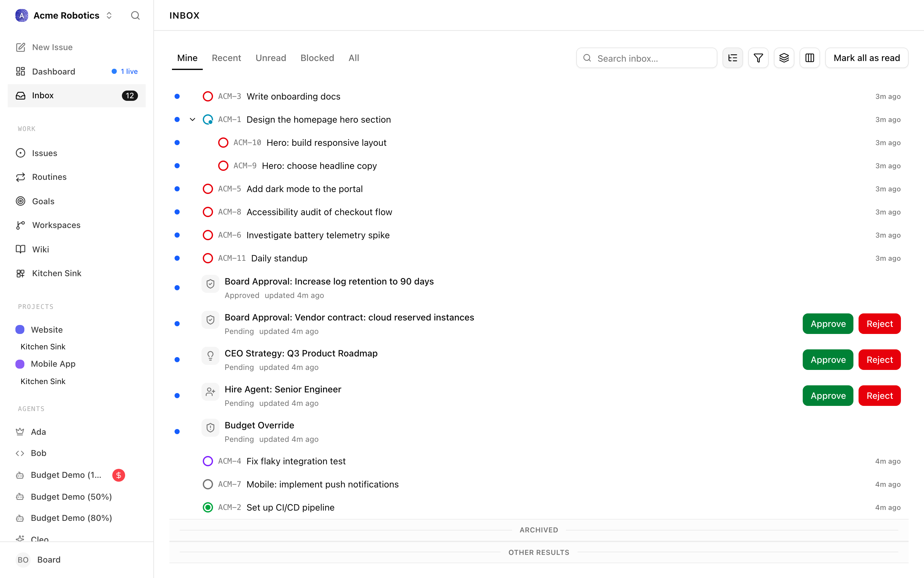Click the status circle of ACM-9
The height and width of the screenshot is (578, 924).
223,166
